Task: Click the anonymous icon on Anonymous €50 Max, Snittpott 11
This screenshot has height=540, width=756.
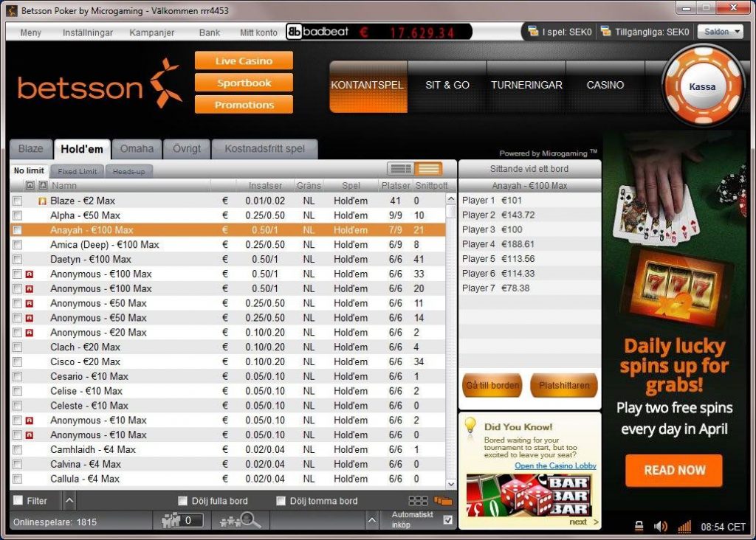Action: tap(30, 303)
